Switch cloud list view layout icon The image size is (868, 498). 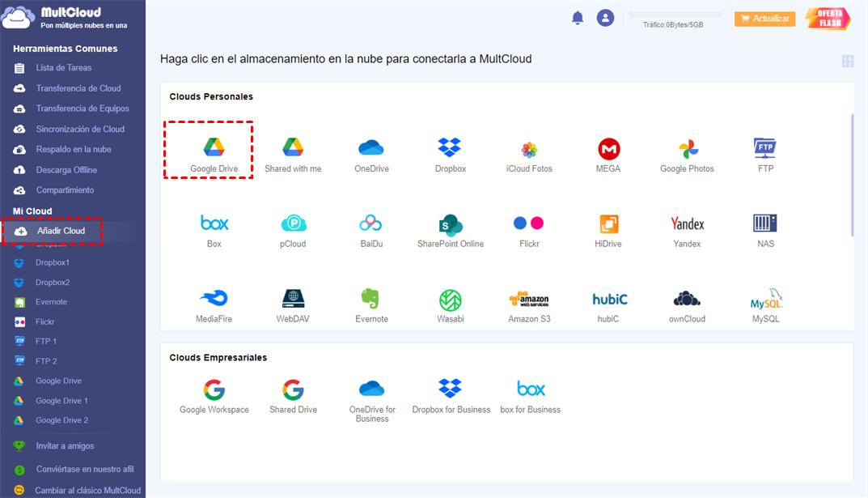(x=848, y=61)
